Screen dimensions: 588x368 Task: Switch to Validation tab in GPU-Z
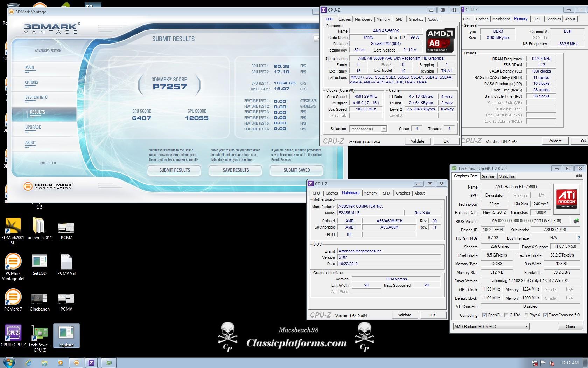[507, 177]
